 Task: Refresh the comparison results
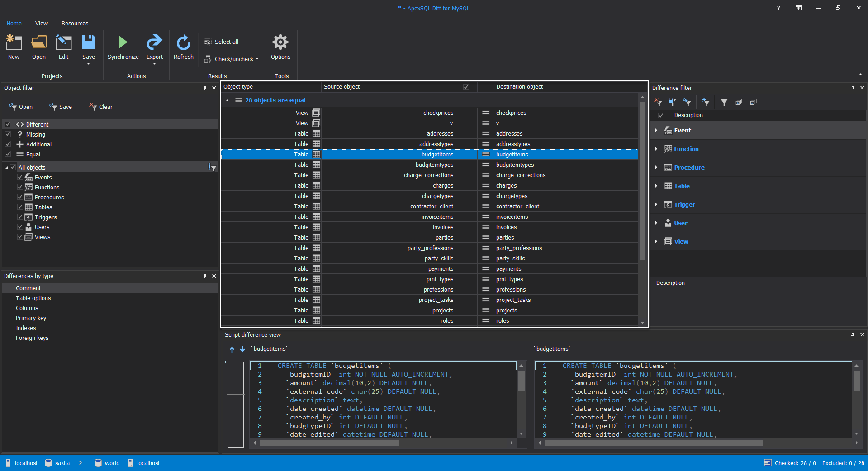(x=184, y=47)
